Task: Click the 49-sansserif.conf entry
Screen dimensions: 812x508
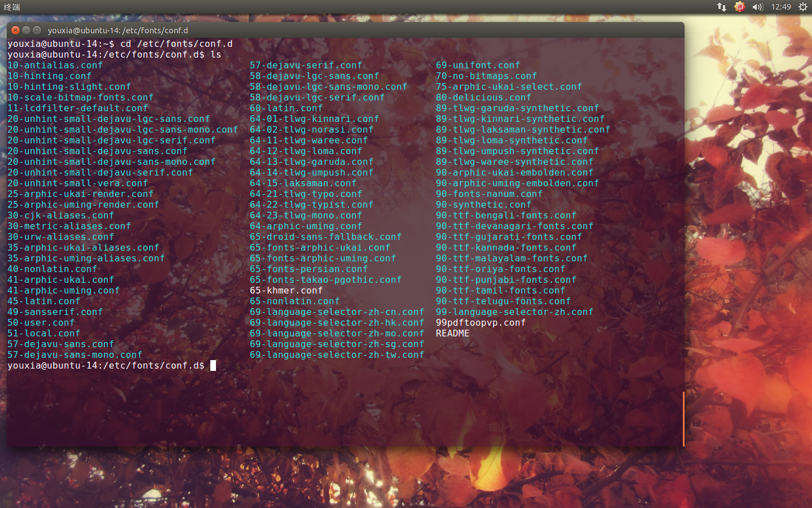Action: (x=55, y=312)
